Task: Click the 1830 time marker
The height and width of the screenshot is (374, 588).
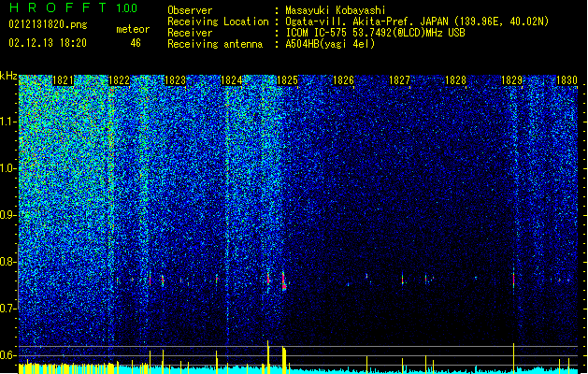Action: tap(567, 80)
